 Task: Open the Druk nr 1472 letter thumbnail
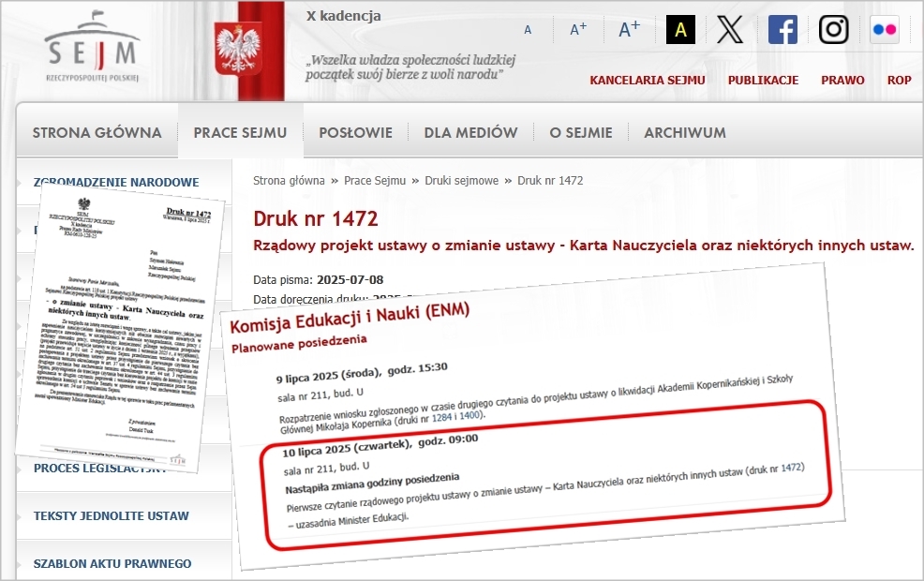(x=118, y=328)
